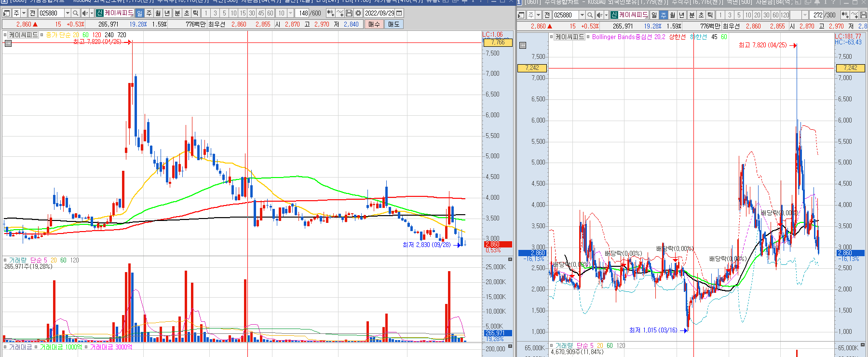Click the pink 매수 buy button
The image size is (868, 357).
click(x=373, y=24)
